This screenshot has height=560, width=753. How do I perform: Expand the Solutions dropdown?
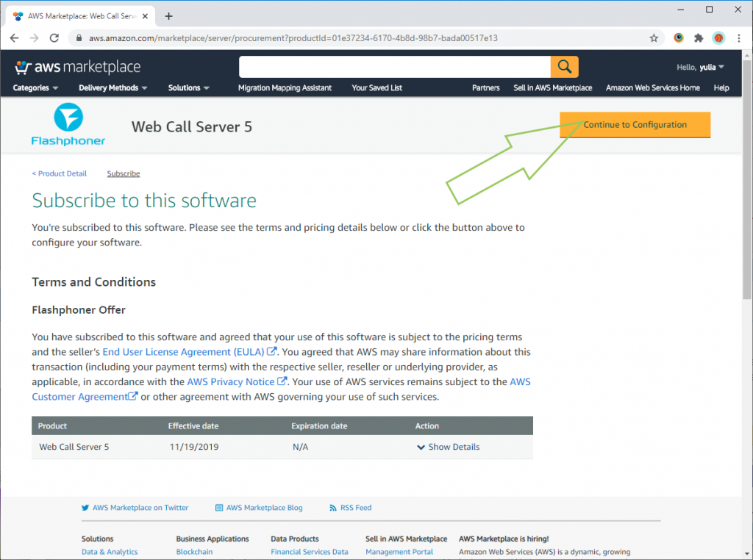[x=189, y=87]
